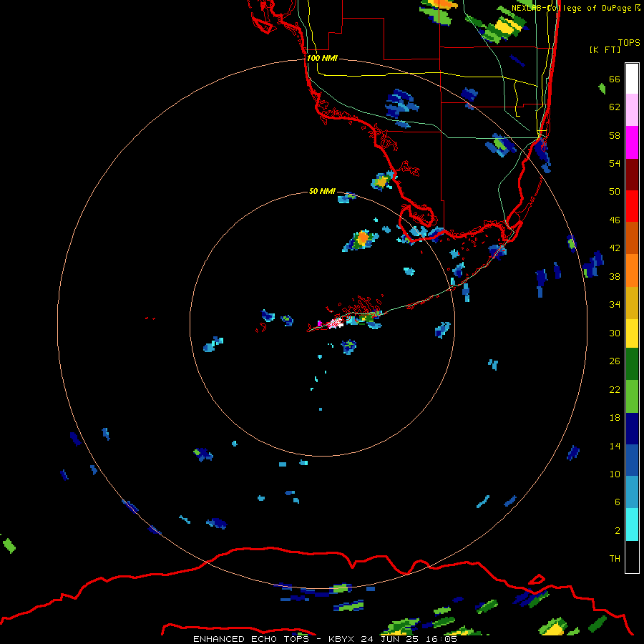Screen dimensions: 644x644
Task: Select the 54 value on the scale
Action: point(615,163)
